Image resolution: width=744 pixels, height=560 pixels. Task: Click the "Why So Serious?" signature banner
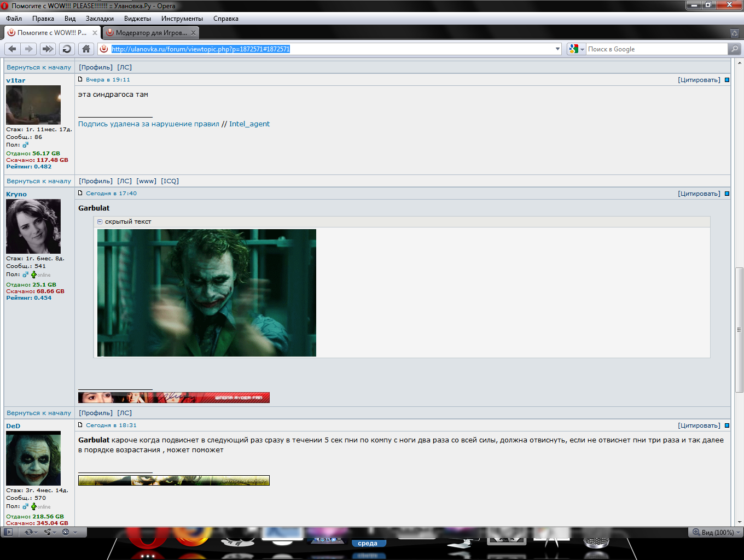(174, 481)
